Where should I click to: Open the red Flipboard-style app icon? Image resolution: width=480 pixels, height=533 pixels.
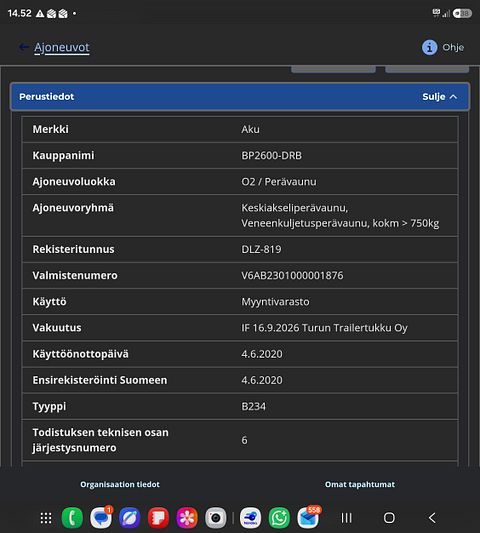158,518
